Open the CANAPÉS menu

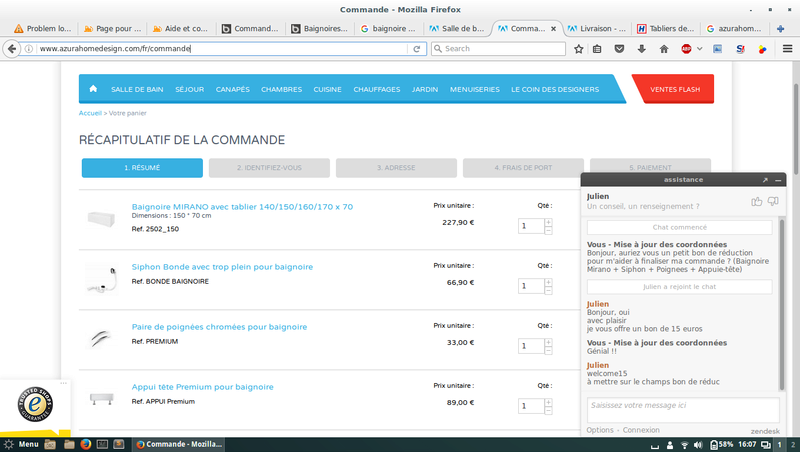(x=233, y=89)
